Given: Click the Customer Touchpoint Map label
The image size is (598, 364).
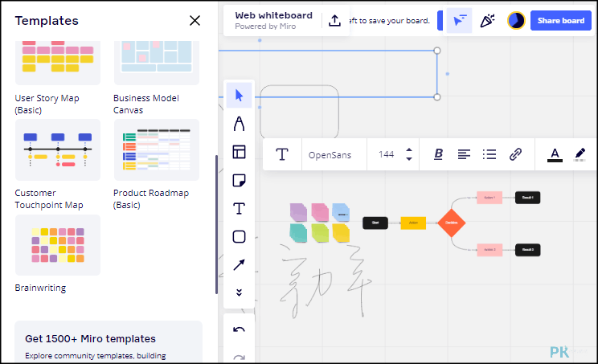Looking at the screenshot, I should pyautogui.click(x=49, y=199).
